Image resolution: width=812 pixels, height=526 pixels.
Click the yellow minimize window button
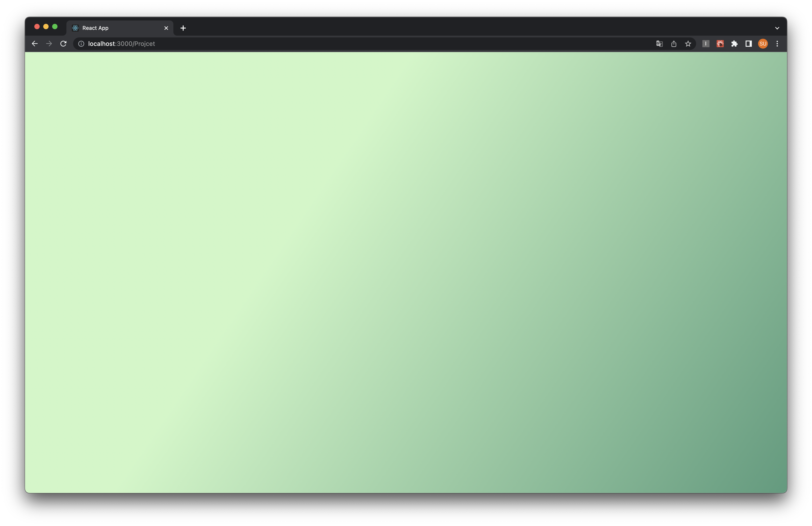tap(46, 27)
